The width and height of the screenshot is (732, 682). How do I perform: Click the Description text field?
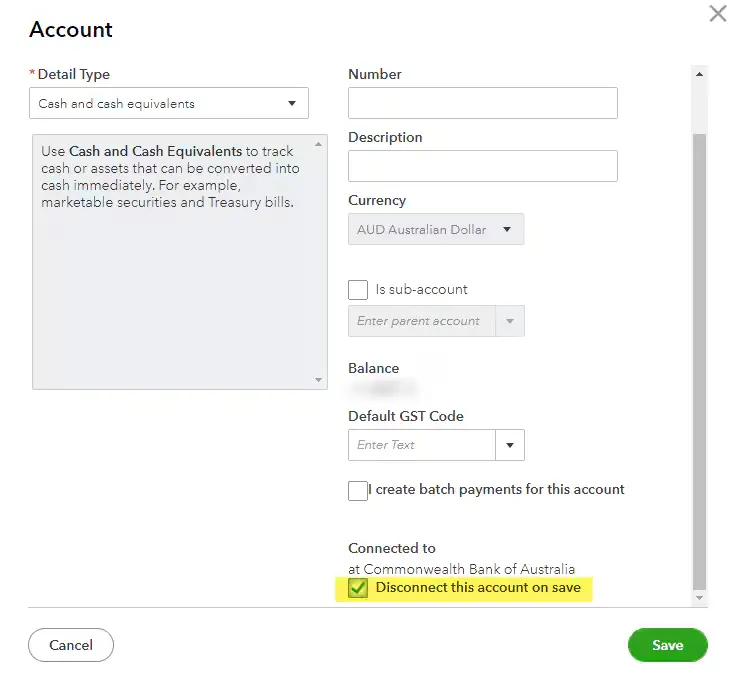[482, 166]
